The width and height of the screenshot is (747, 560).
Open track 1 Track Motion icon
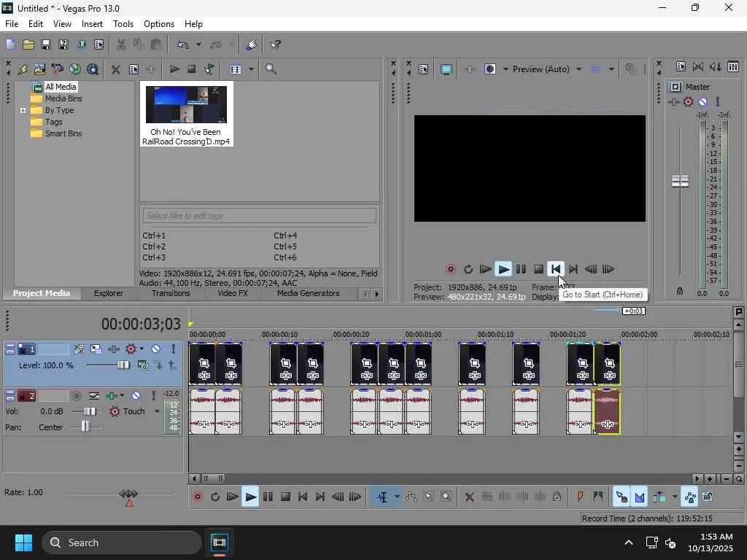(x=96, y=349)
